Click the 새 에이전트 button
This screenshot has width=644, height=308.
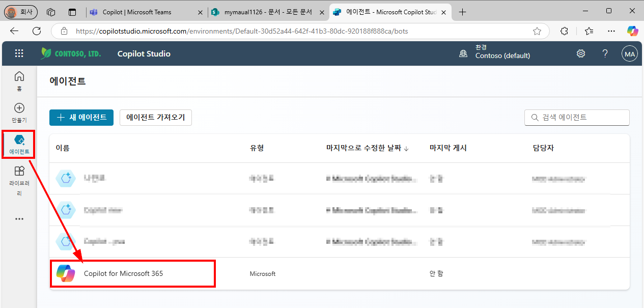[x=81, y=118]
